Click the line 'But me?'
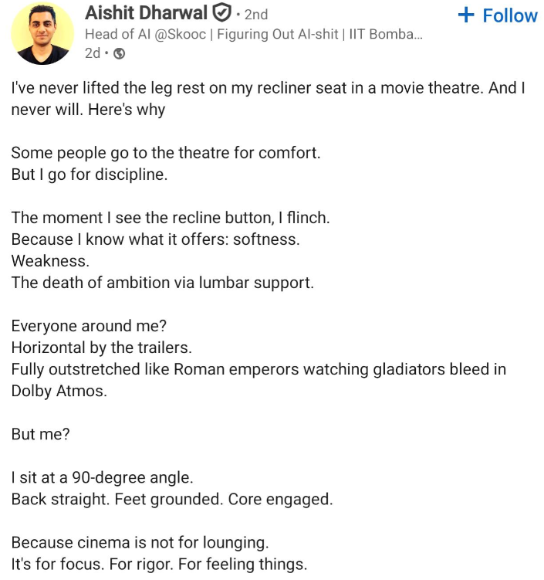Image resolution: width=544 pixels, height=580 pixels. [40, 434]
